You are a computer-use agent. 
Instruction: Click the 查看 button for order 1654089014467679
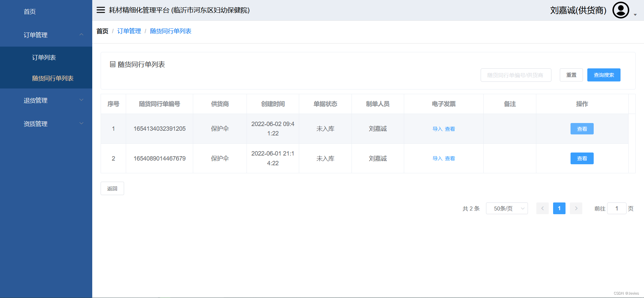[582, 159]
